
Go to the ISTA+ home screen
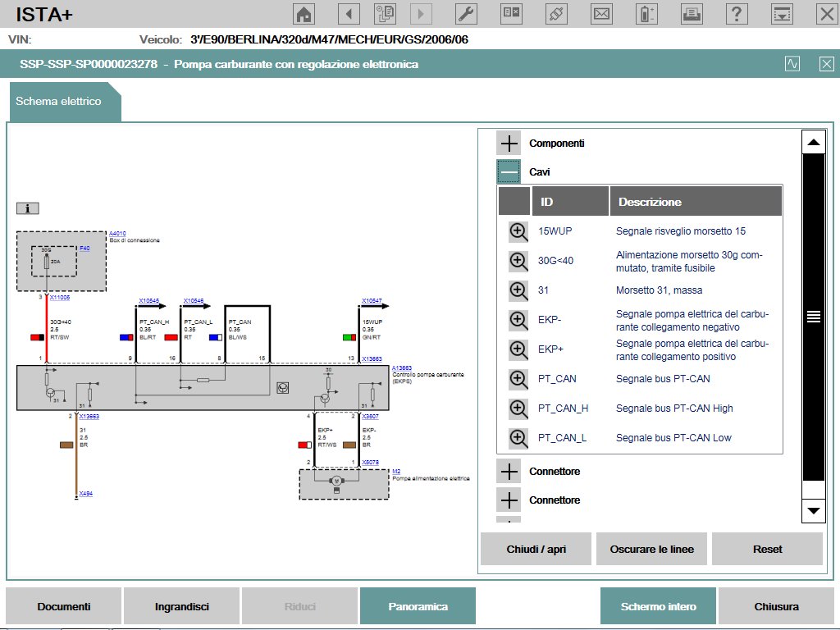(304, 13)
